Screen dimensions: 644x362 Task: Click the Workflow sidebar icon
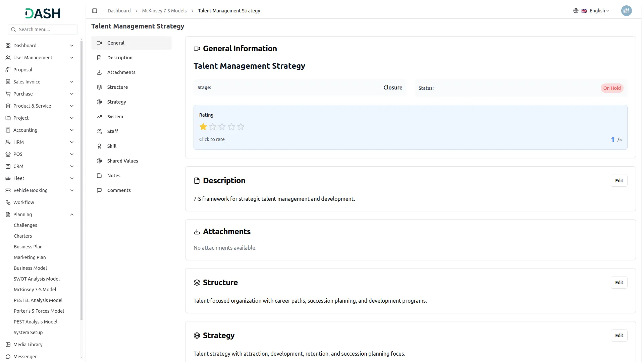[8, 202]
